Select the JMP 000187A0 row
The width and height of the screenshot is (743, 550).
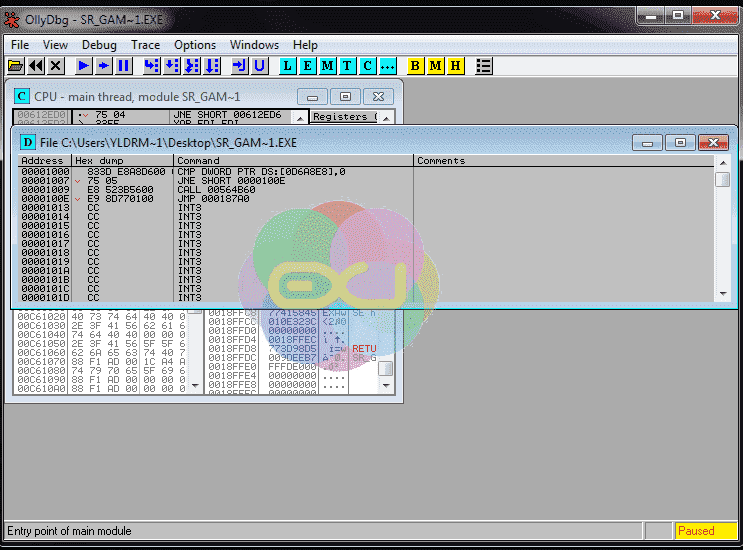pyautogui.click(x=366, y=198)
